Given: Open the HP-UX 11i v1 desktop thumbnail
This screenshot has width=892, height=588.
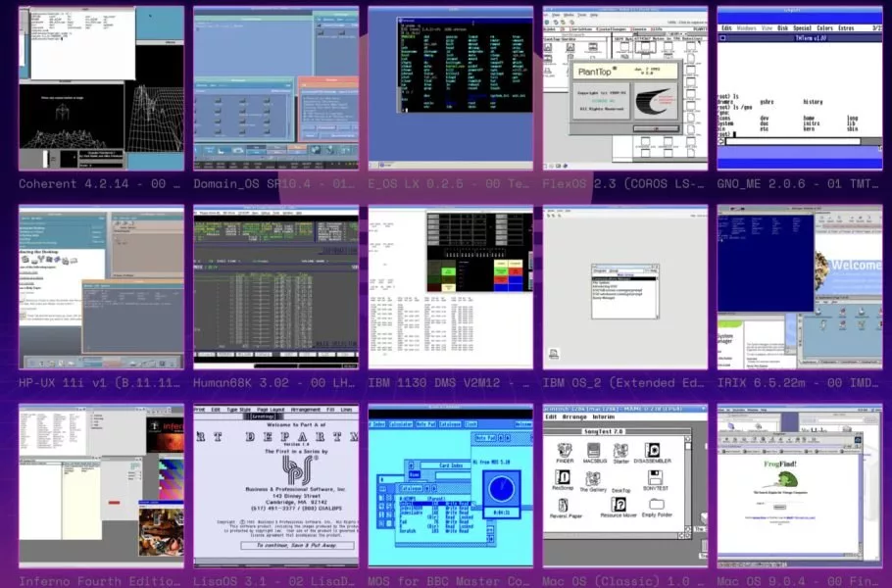Looking at the screenshot, I should pyautogui.click(x=101, y=287).
